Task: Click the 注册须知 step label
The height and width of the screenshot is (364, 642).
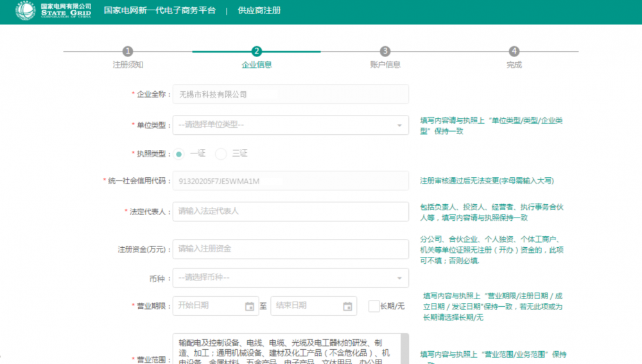Action: tap(128, 65)
